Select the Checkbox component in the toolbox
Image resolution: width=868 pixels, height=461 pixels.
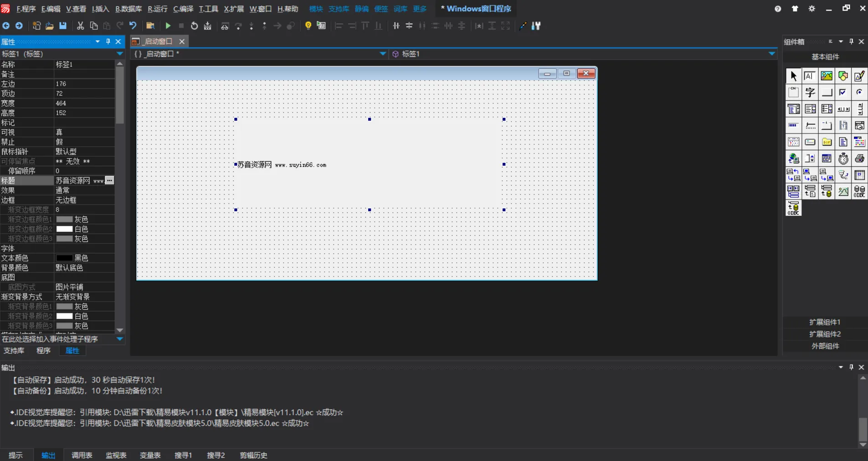843,92
